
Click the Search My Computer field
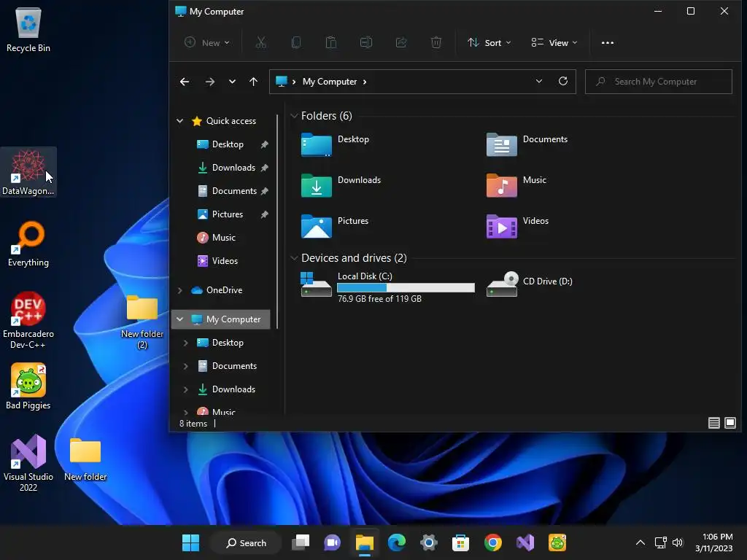[659, 82]
